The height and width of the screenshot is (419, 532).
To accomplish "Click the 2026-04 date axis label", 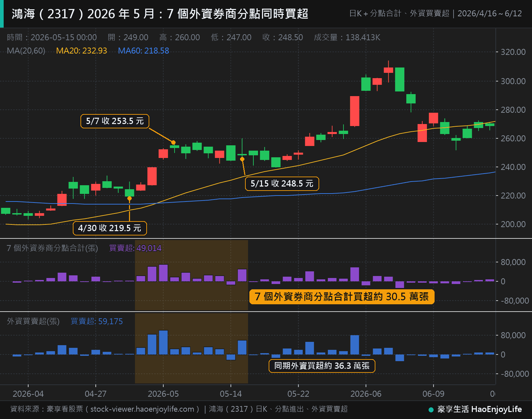I will point(28,394).
